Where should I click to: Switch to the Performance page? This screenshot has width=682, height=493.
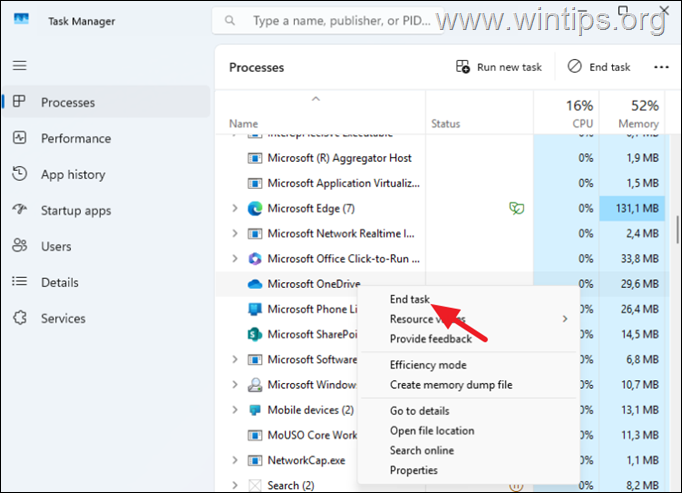pyautogui.click(x=106, y=138)
